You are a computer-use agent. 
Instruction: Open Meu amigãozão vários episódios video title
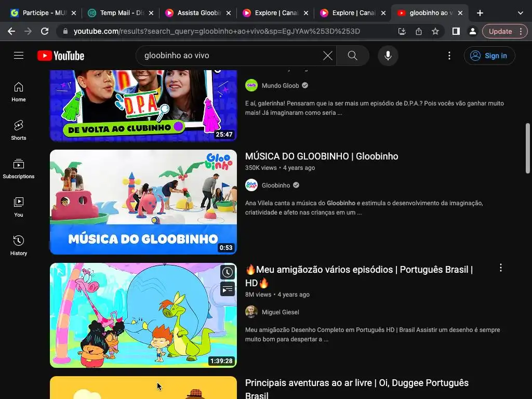359,276
